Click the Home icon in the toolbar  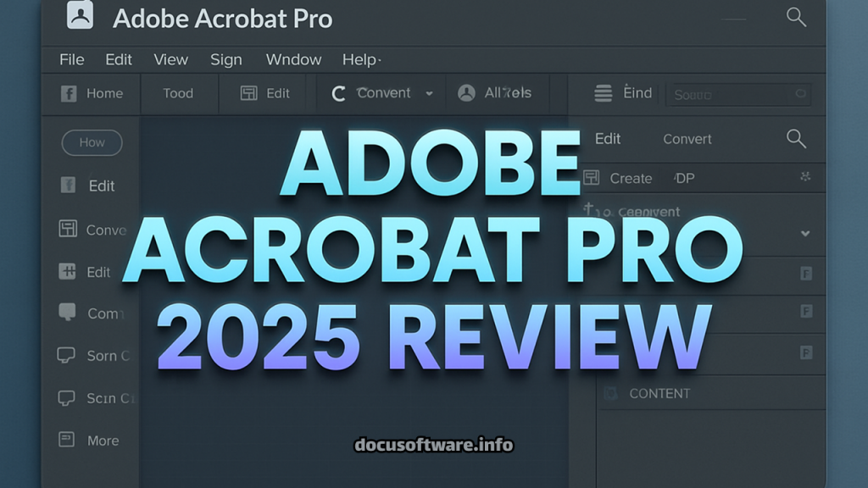pyautogui.click(x=69, y=94)
